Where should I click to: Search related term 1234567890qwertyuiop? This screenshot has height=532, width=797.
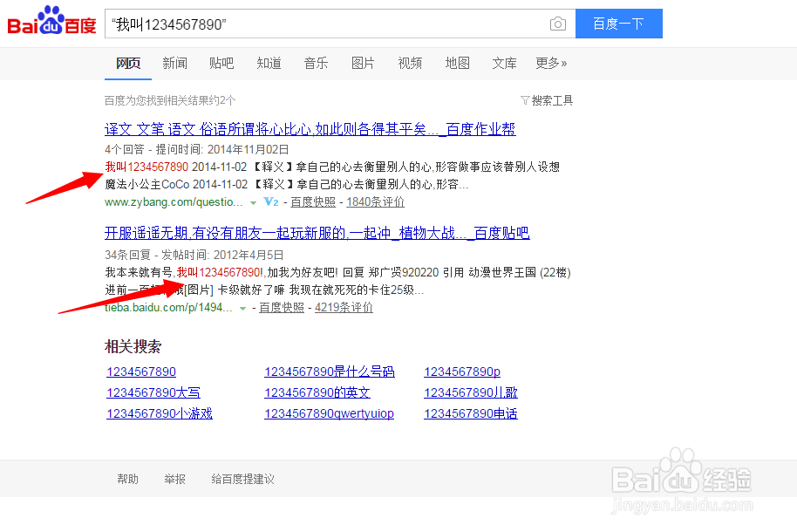click(x=330, y=413)
